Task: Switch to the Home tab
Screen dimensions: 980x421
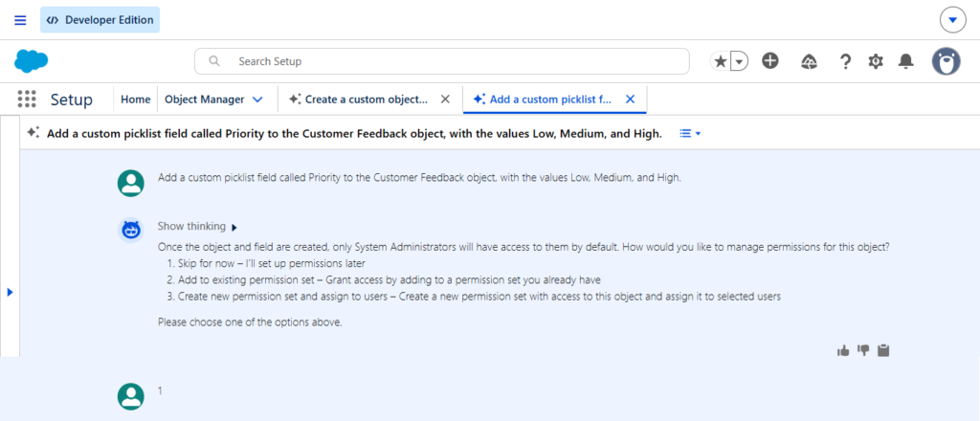Action: coord(136,100)
